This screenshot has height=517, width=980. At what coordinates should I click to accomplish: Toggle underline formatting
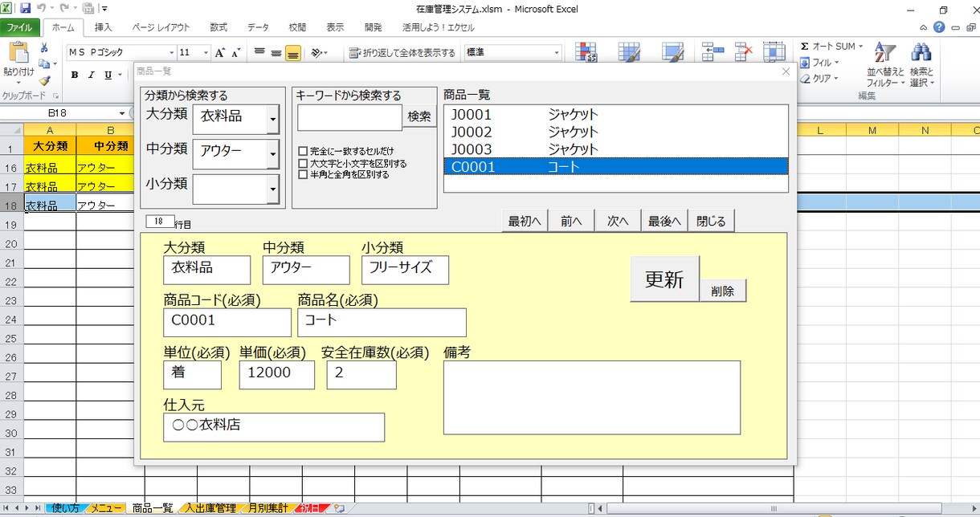click(107, 75)
